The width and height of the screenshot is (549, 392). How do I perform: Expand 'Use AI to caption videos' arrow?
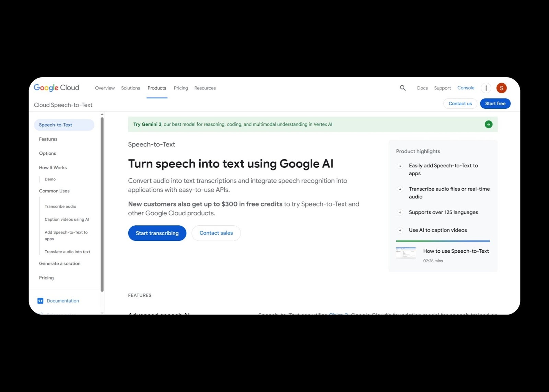point(400,230)
